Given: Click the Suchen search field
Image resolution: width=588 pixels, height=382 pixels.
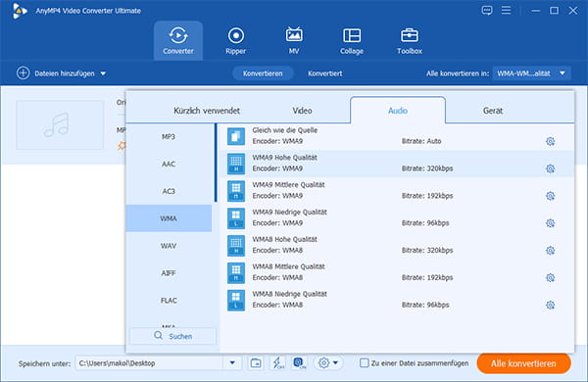Looking at the screenshot, I should pyautogui.click(x=172, y=336).
